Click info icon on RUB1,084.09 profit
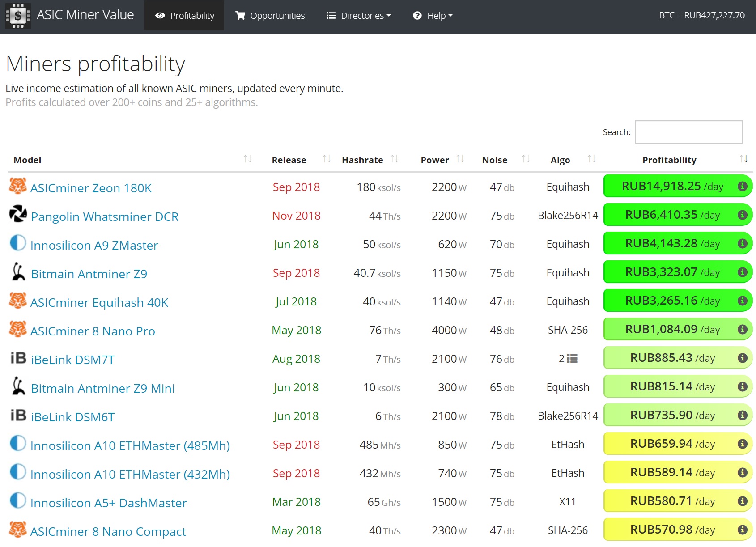The width and height of the screenshot is (756, 547). 743,329
